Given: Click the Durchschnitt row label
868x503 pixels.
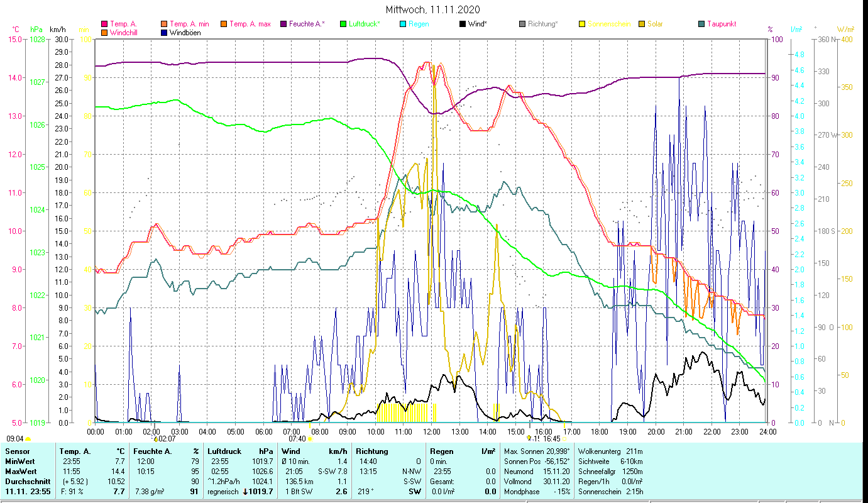Looking at the screenshot, I should pos(27,482).
